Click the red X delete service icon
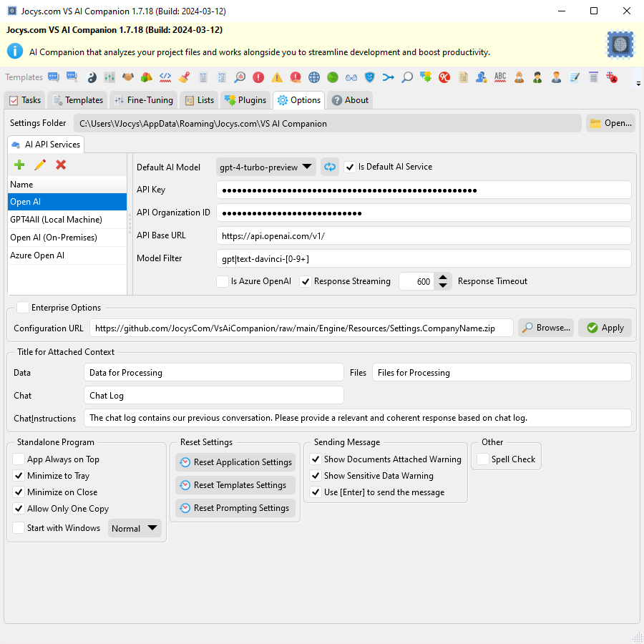644x644 pixels. (x=61, y=165)
